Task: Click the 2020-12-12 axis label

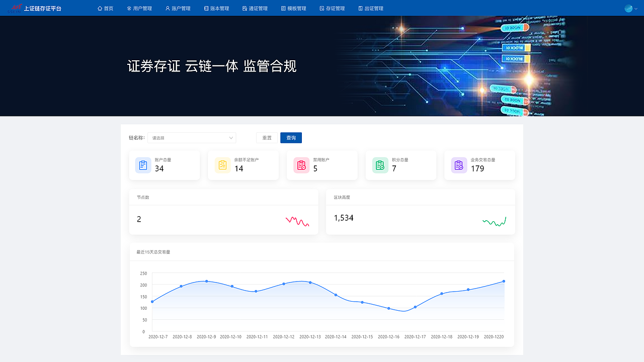Action: coord(284,337)
